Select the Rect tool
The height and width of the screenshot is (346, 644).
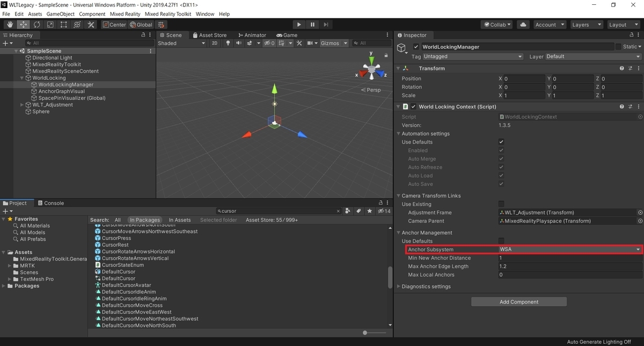[x=64, y=25]
